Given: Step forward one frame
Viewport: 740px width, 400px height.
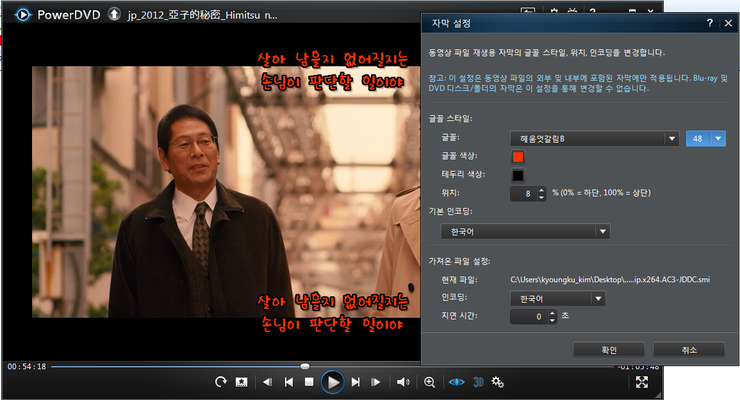Looking at the screenshot, I should [x=376, y=382].
